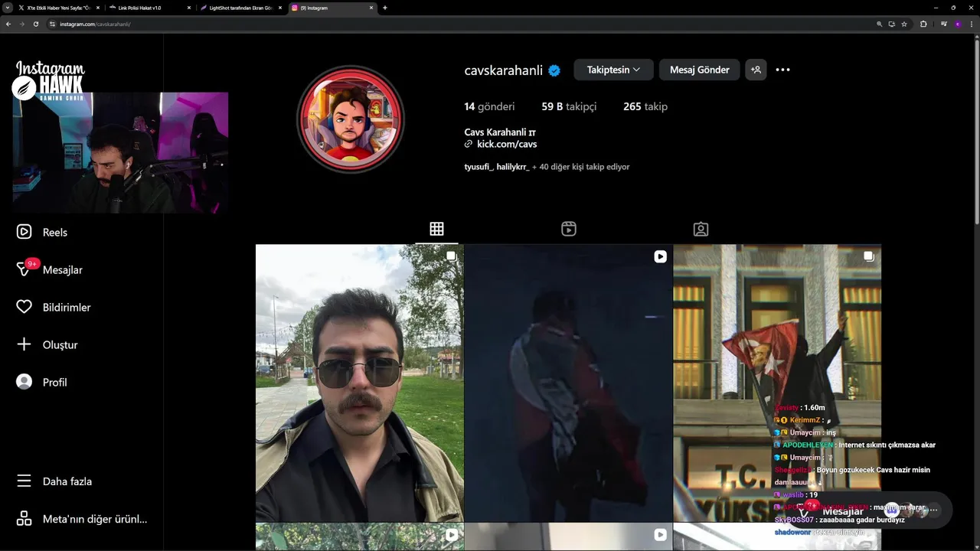Click the browser forward arrow
Screen dimensions: 980x551
(x=21, y=24)
